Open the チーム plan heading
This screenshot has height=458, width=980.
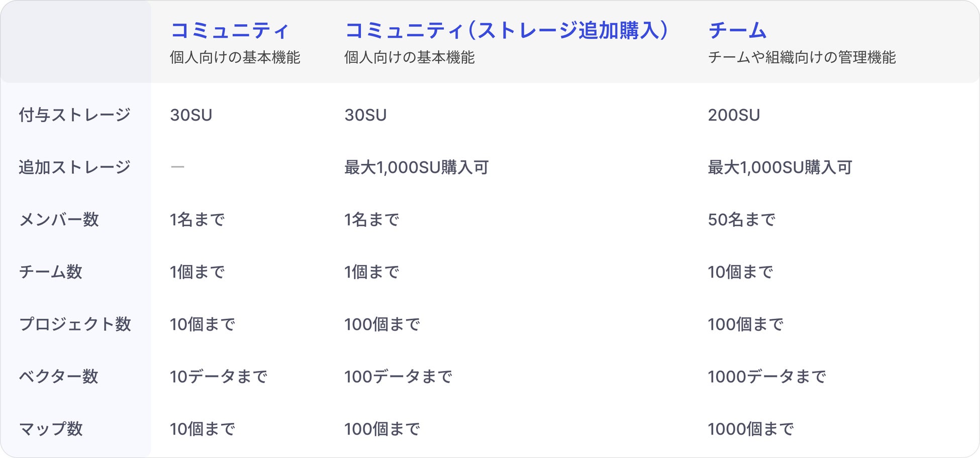[x=737, y=31]
